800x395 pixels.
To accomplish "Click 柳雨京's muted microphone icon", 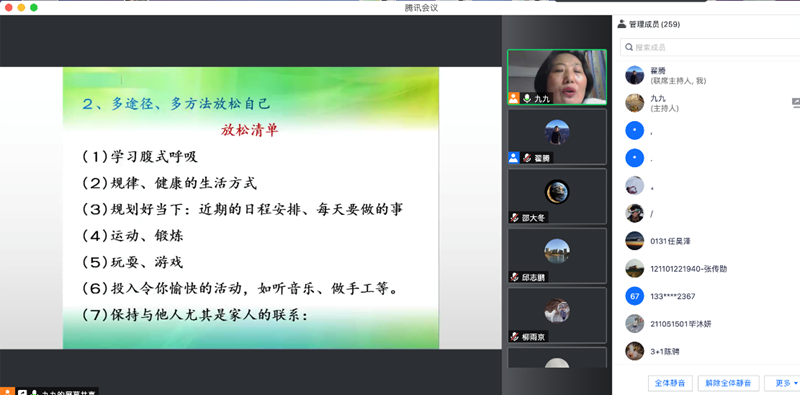I will [515, 336].
